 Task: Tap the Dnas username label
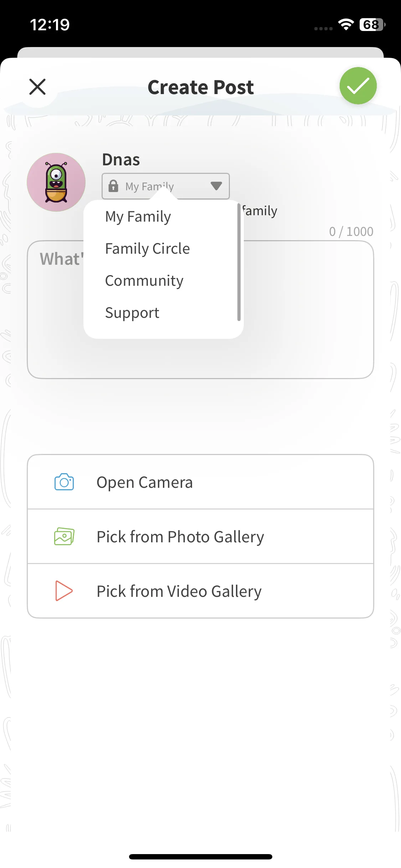(x=121, y=160)
